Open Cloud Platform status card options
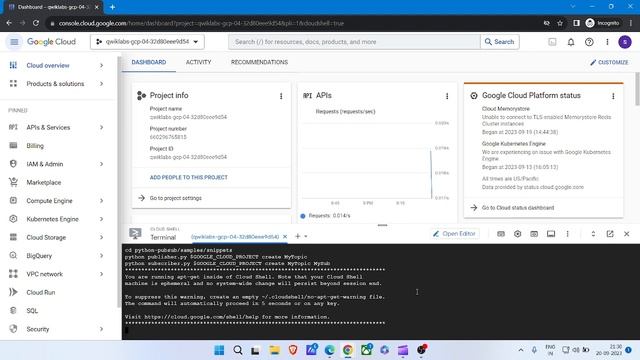 [x=613, y=96]
